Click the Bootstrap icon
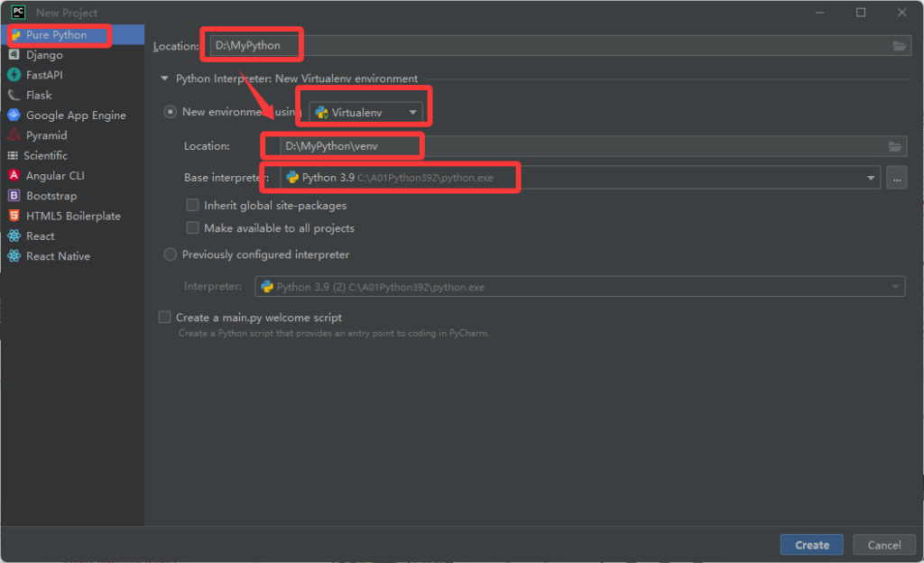Screen dimensions: 924x563 (x=14, y=196)
